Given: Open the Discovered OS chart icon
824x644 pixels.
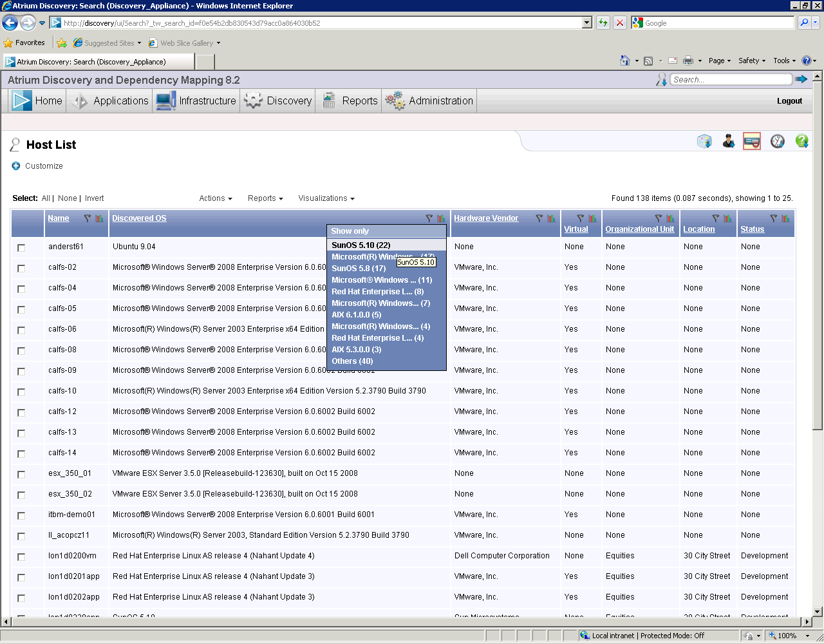Looking at the screenshot, I should (442, 218).
